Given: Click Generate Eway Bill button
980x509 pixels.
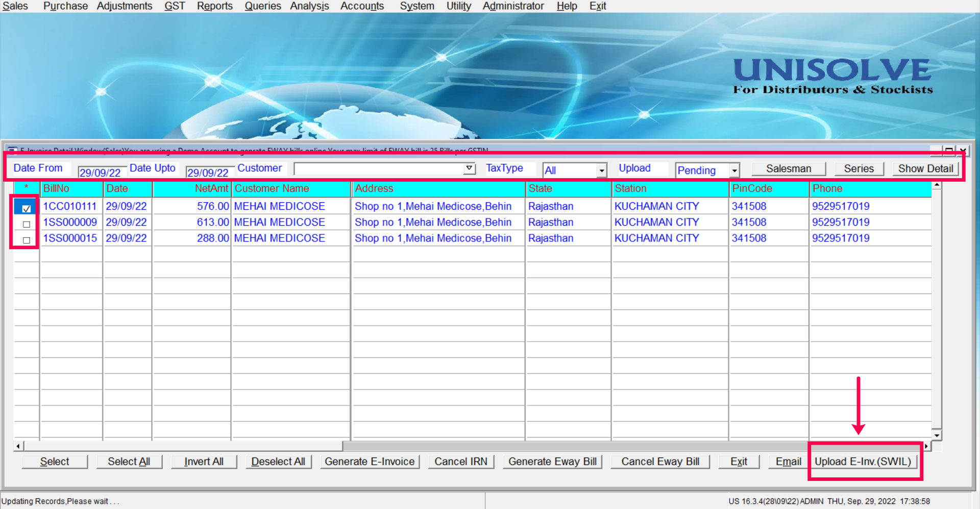Looking at the screenshot, I should coord(552,462).
